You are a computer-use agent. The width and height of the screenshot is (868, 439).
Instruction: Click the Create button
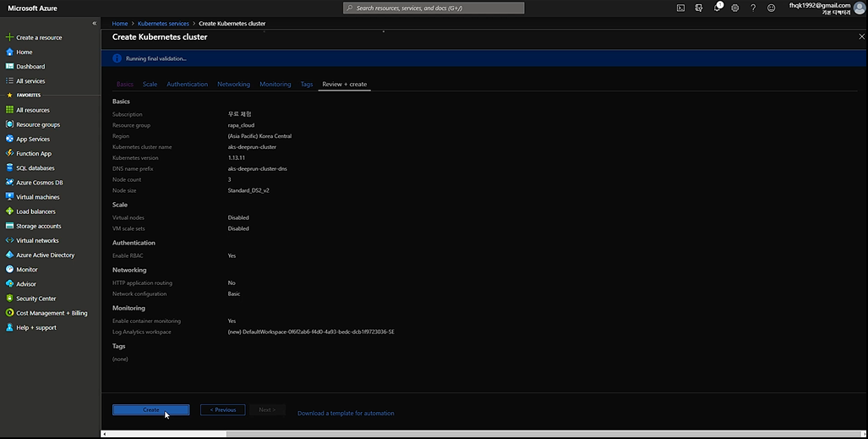150,409
